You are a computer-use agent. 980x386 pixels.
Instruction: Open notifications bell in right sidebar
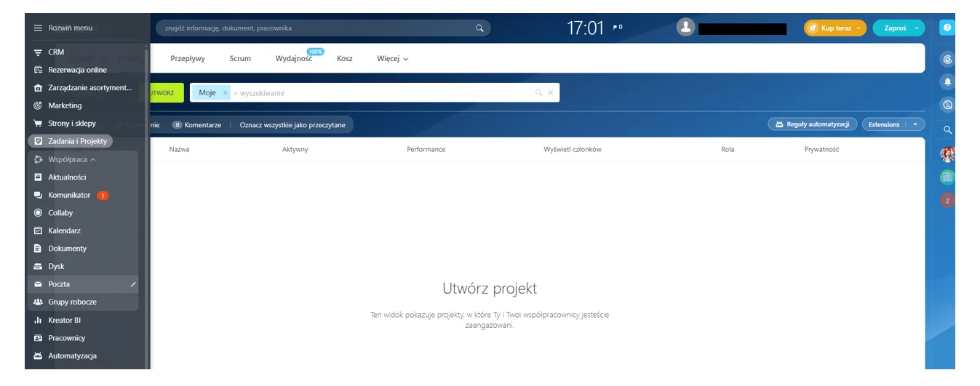(947, 82)
